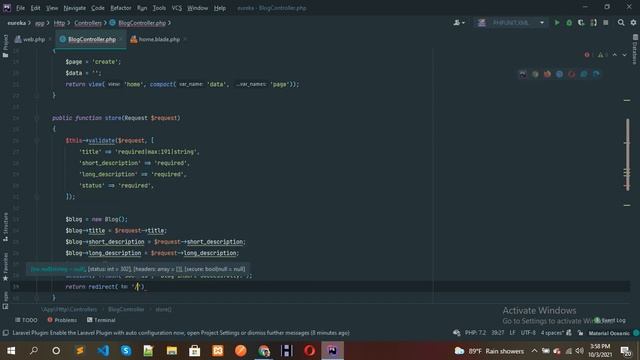Screen dimensions: 640x360
Task: Open IDE settings with the gear icon
Action: coord(633,23)
